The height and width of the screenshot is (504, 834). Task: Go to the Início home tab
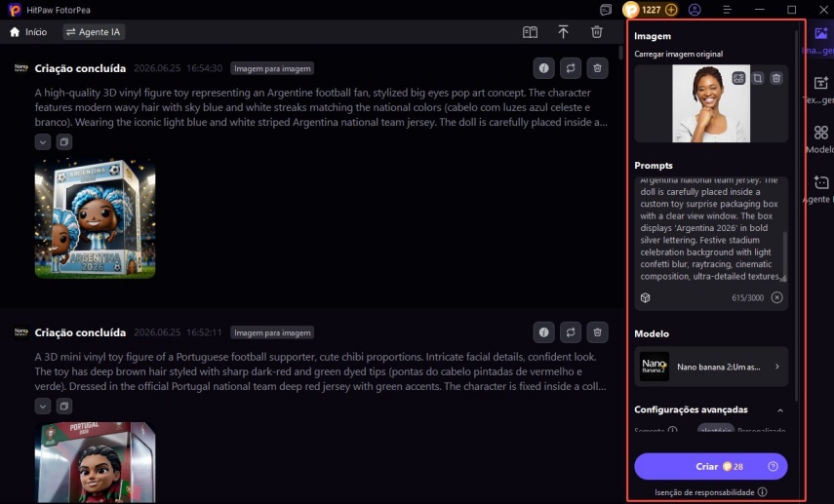click(x=28, y=32)
